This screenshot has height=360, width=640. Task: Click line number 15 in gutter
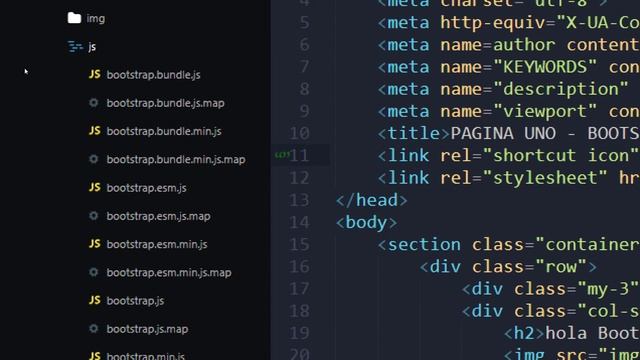click(x=300, y=244)
